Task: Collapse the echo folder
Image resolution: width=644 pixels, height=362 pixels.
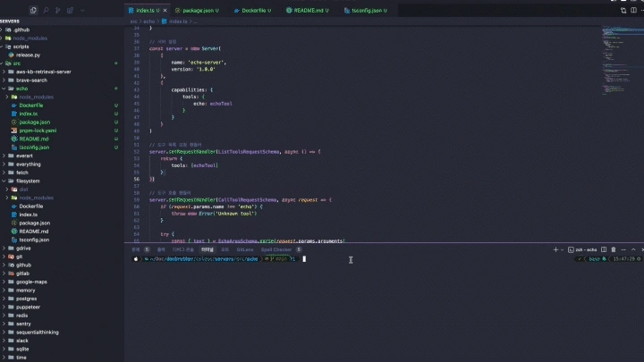Action: click(21, 88)
